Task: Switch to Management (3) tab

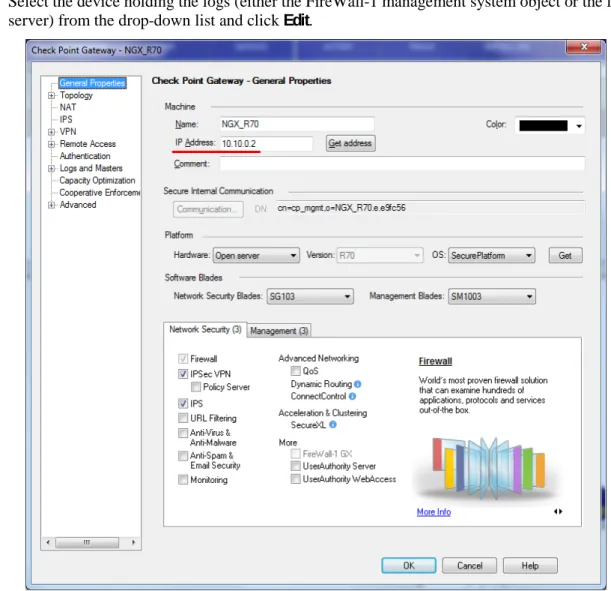Action: (x=279, y=331)
